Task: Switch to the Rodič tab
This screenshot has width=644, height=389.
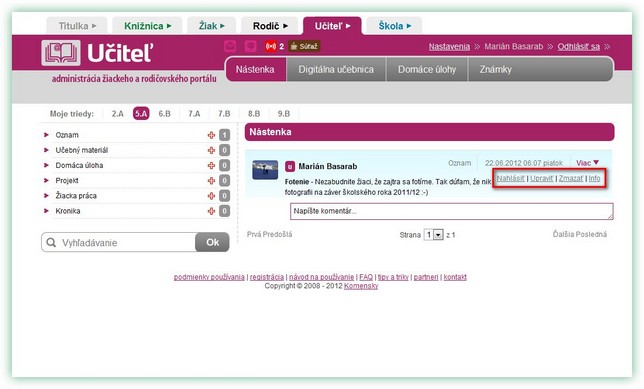Action: pyautogui.click(x=270, y=26)
